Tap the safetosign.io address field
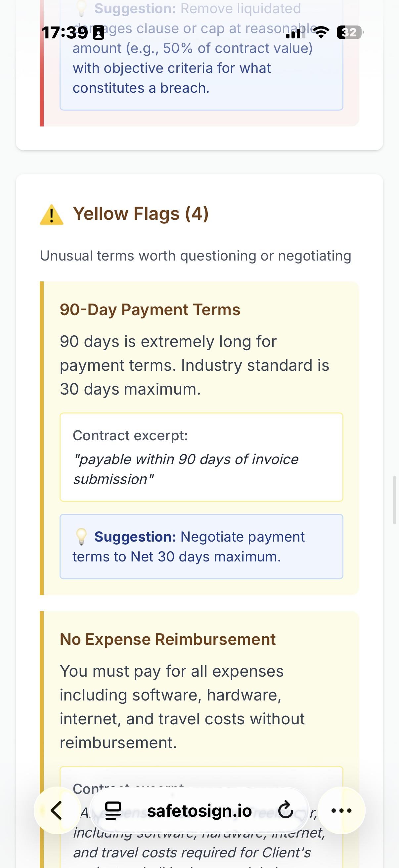The width and height of the screenshot is (399, 868). [x=199, y=811]
